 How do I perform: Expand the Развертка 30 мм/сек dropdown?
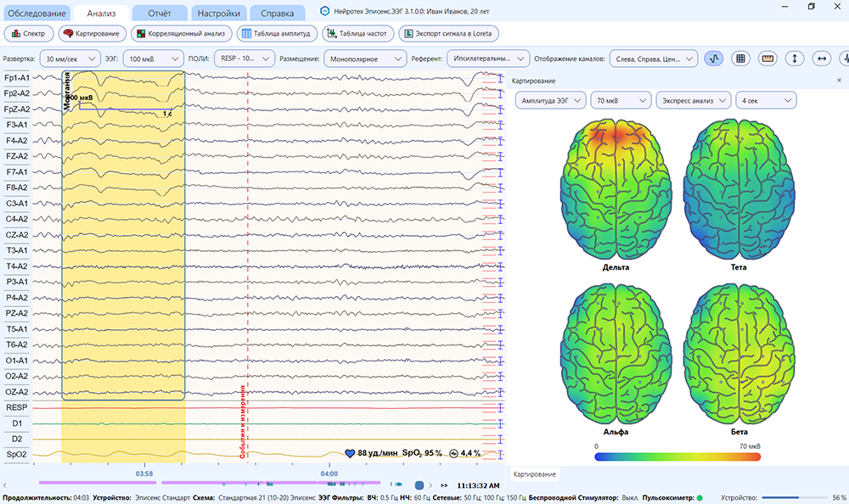tap(70, 59)
